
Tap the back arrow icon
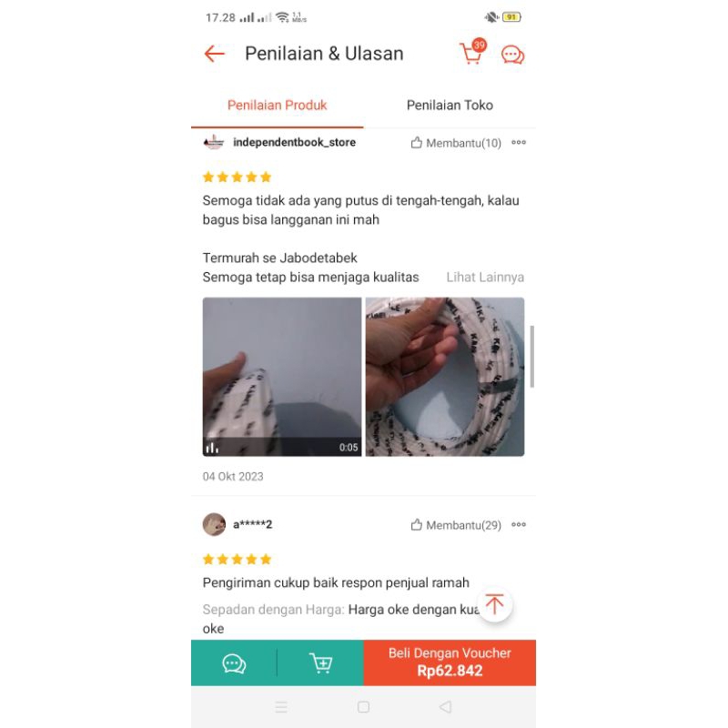click(215, 54)
